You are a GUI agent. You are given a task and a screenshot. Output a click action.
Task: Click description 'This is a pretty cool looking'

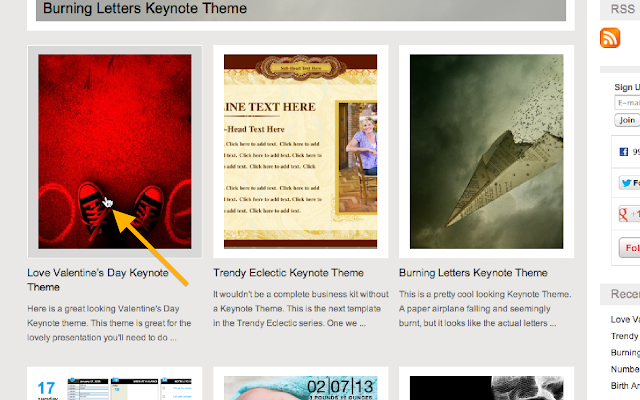point(485,309)
